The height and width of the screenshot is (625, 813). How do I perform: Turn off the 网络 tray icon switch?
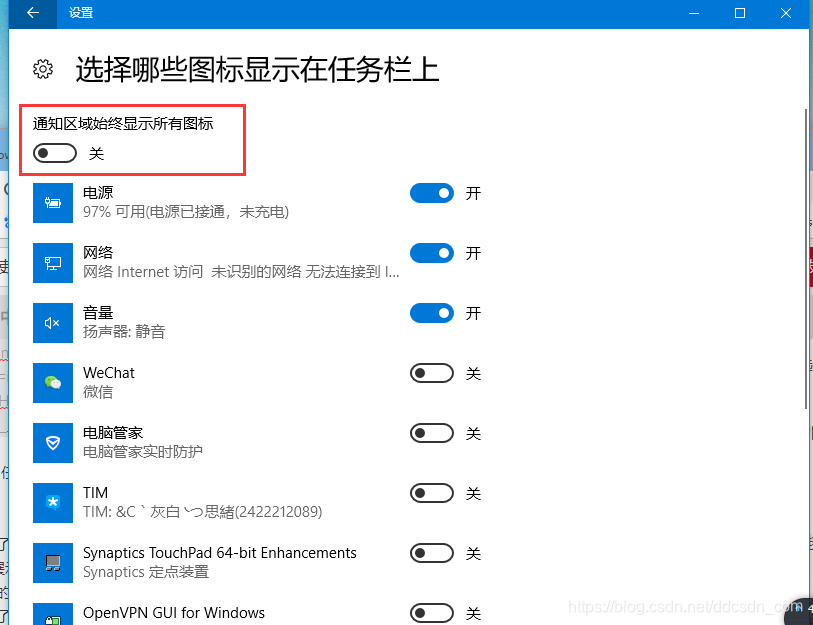432,253
